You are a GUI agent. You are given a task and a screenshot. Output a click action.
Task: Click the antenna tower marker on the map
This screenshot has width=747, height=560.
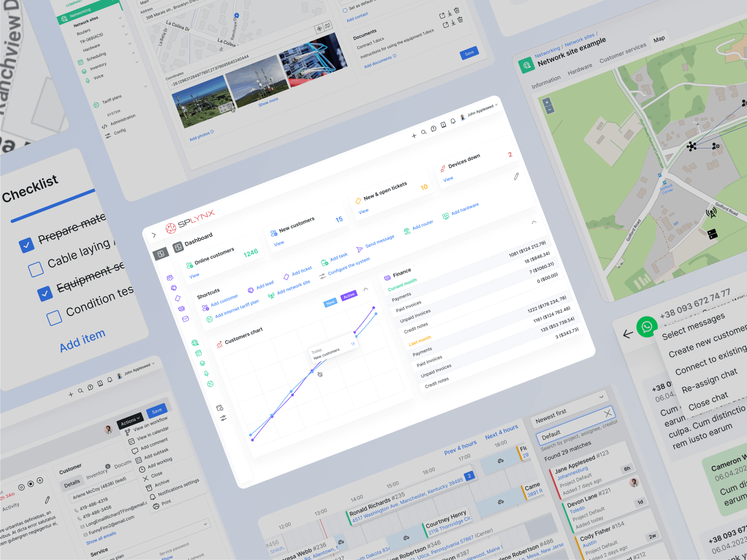[711, 213]
